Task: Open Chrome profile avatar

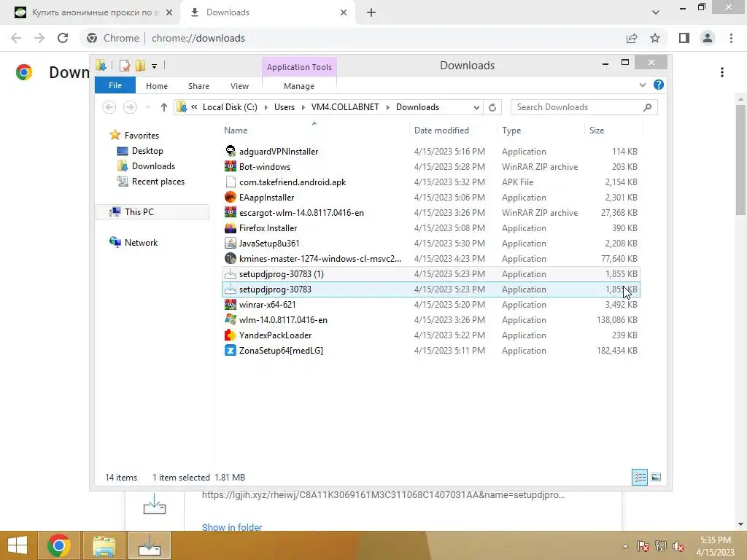Action: [708, 38]
